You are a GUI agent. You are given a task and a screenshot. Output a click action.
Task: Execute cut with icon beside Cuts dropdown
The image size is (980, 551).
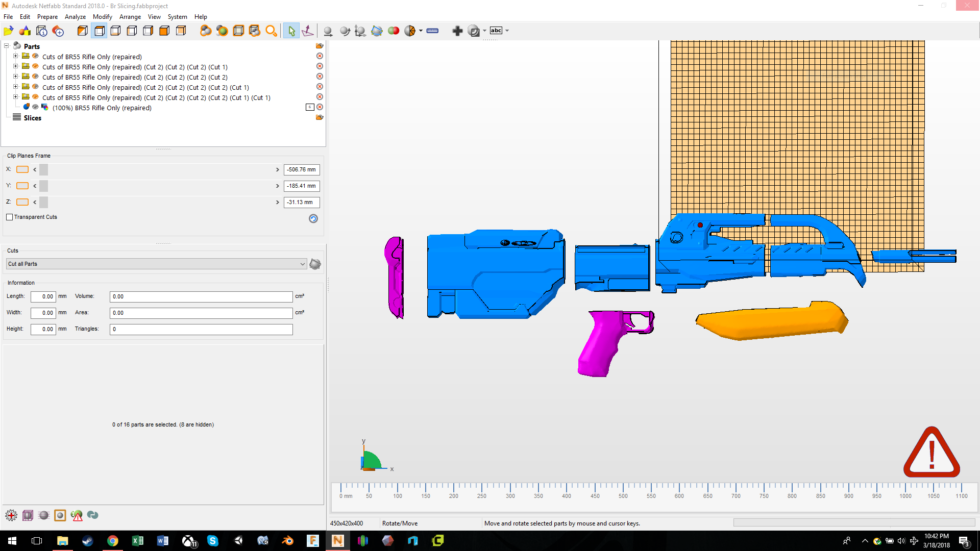(x=315, y=264)
